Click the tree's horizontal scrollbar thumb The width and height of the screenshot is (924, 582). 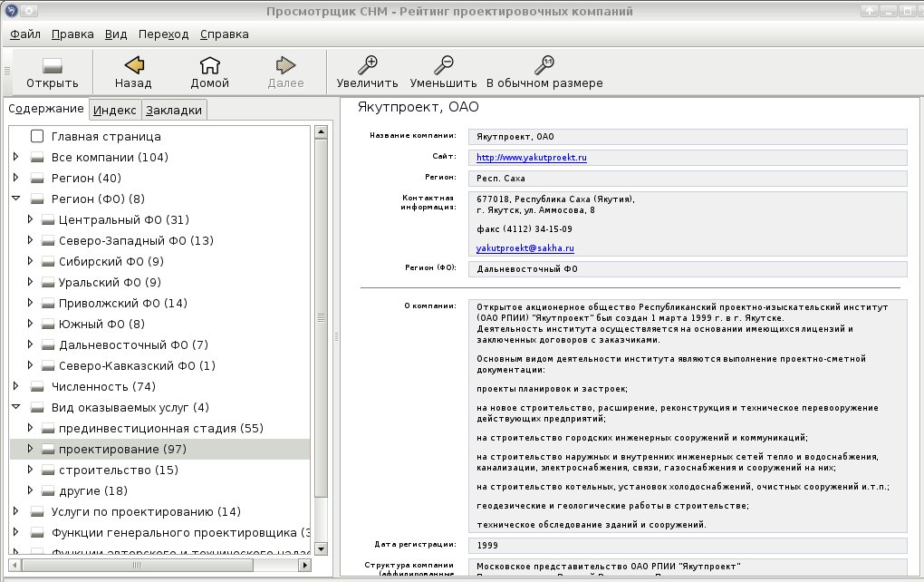click(138, 565)
